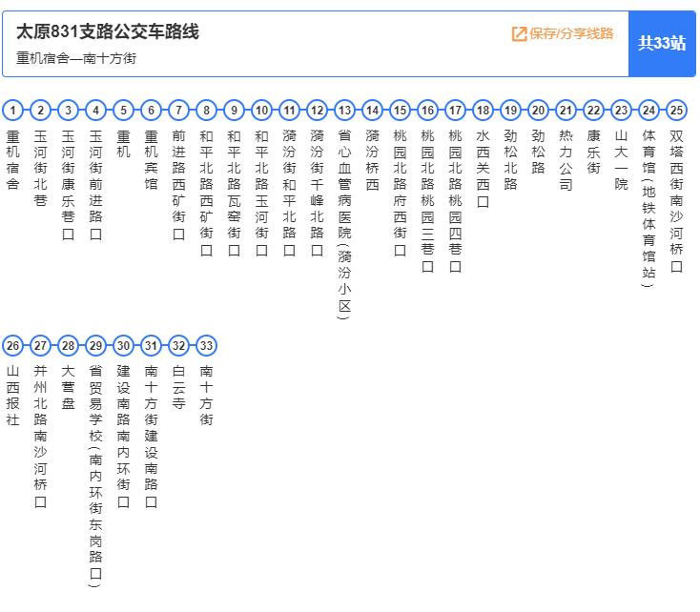This screenshot has height=612, width=700.
Task: Click the 保存/分享线路 share link
Action: click(563, 33)
